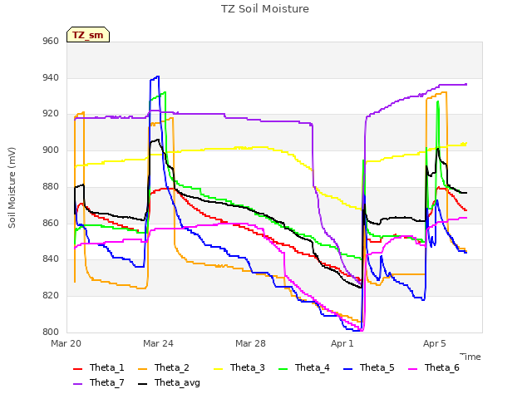Click the Apr 5 x-axis tick label

[x=435, y=343]
